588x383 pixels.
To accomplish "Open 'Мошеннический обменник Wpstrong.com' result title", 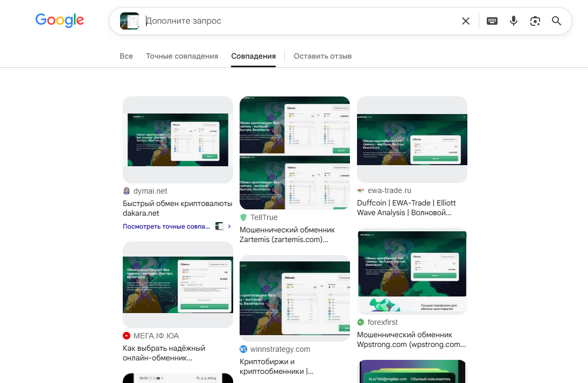I will 411,339.
